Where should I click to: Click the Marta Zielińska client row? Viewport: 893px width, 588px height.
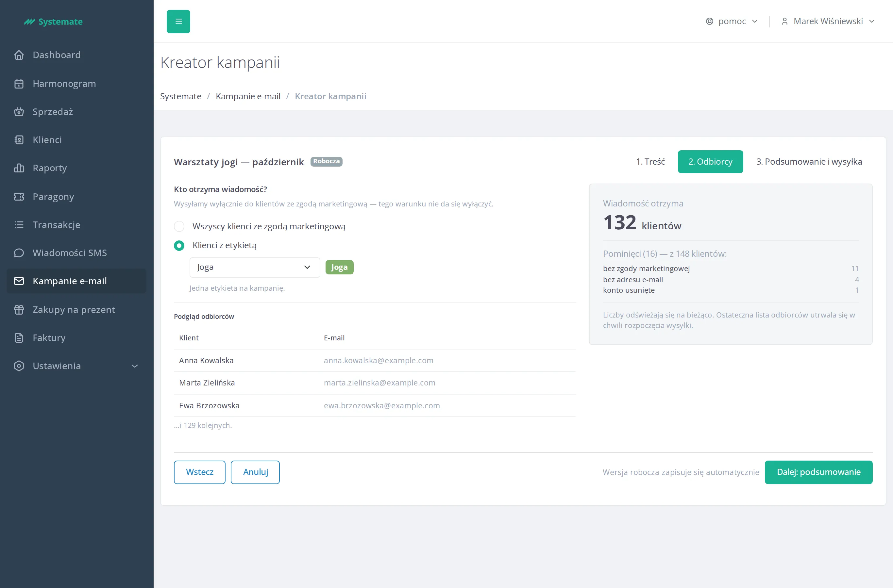(x=375, y=383)
